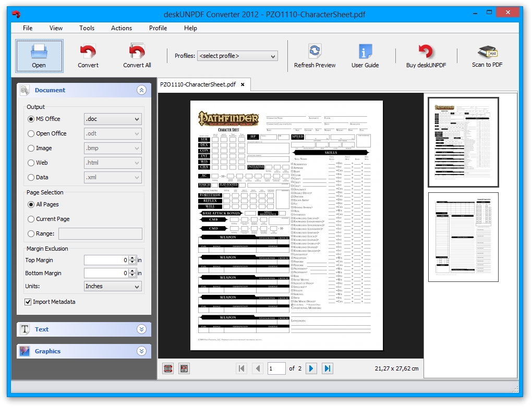This screenshot has height=407, width=532.
Task: Click the fit-width view icon below the preview
Action: pos(184,368)
